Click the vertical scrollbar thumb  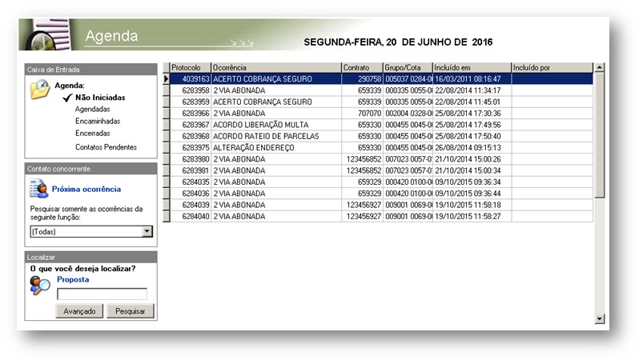tap(600, 135)
